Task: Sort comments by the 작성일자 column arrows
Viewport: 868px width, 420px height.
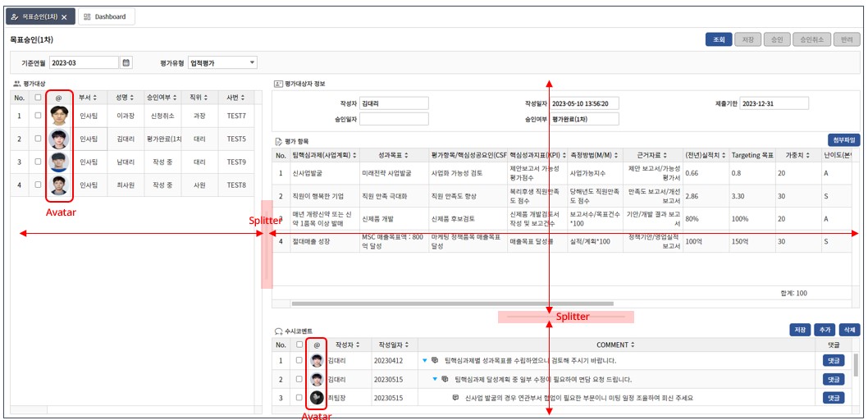Action: click(411, 345)
